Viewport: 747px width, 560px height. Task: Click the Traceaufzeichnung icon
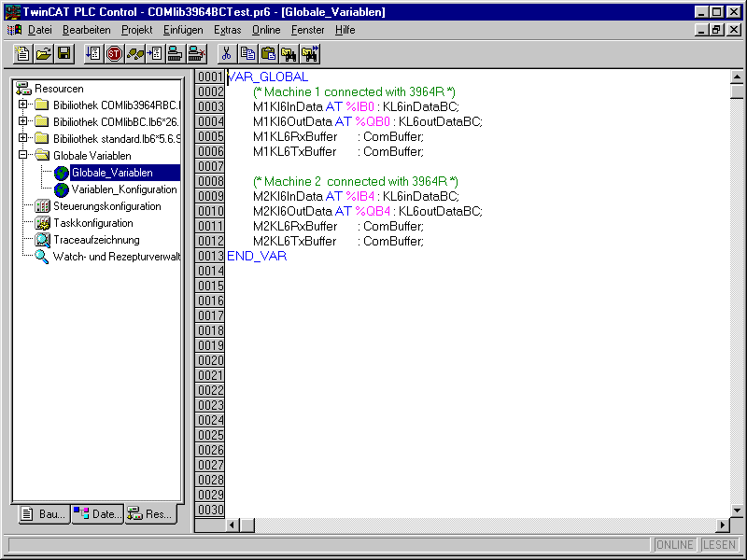point(42,240)
